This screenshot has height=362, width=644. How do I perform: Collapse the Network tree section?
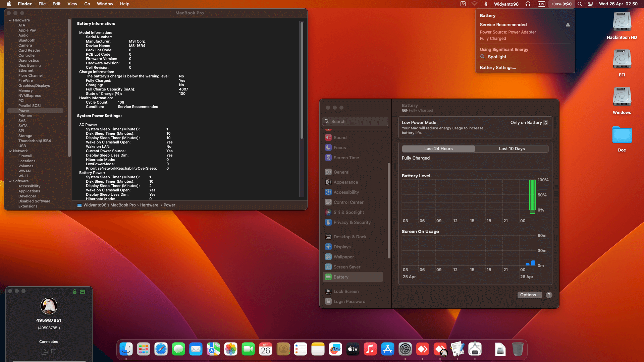[10, 151]
